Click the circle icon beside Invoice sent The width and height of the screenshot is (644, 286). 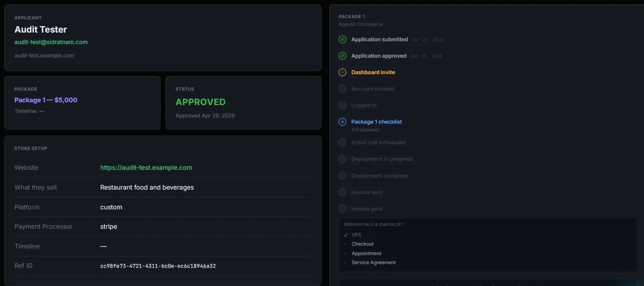click(x=342, y=192)
